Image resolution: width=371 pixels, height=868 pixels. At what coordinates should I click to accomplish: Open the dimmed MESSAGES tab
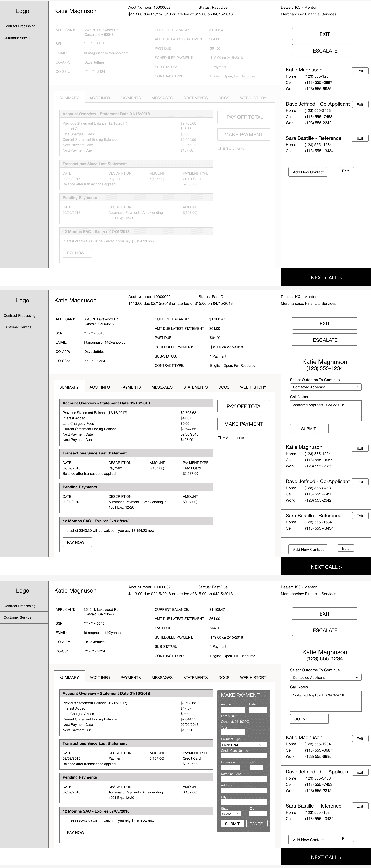pos(162,98)
